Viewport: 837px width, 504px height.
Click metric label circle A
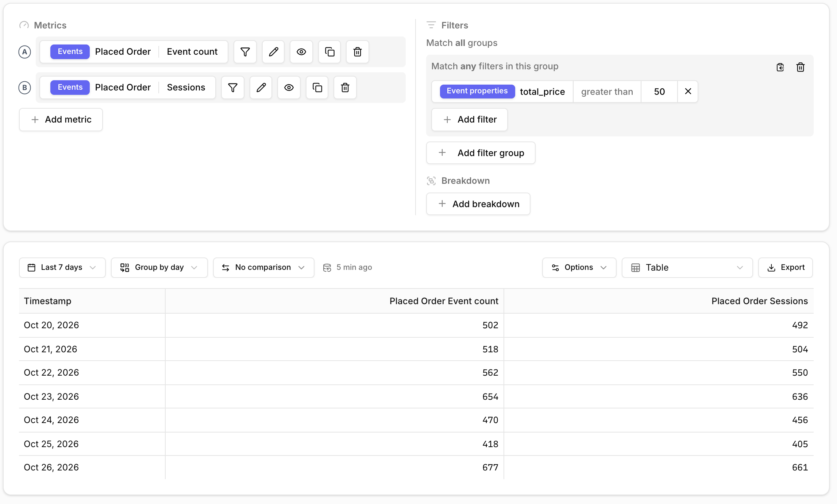coord(24,52)
